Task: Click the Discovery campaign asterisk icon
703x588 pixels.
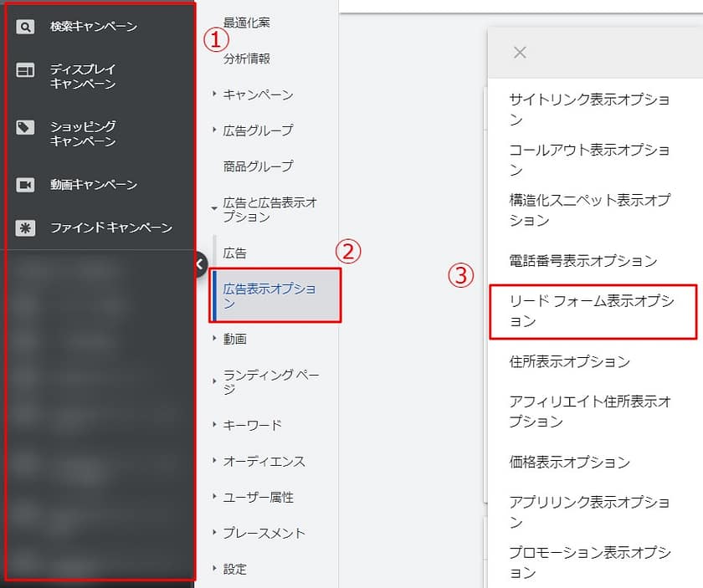Action: pyautogui.click(x=26, y=228)
